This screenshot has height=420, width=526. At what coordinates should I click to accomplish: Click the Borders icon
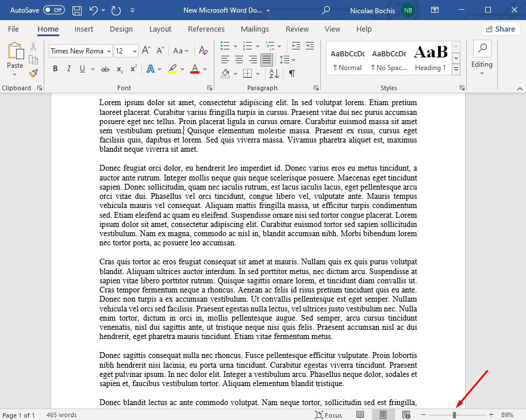coord(247,73)
